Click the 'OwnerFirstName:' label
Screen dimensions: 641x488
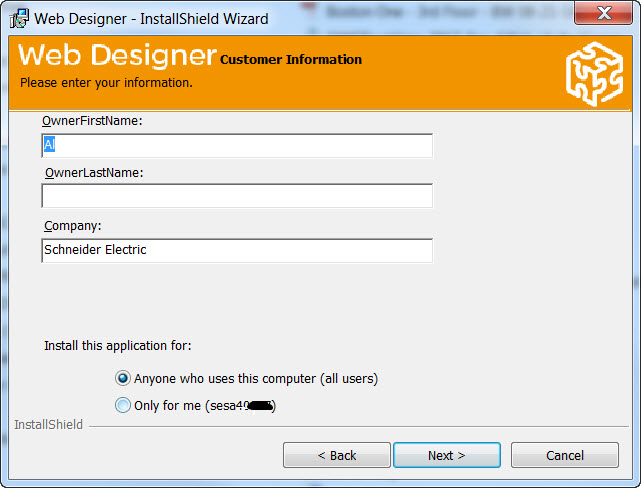[x=92, y=121]
